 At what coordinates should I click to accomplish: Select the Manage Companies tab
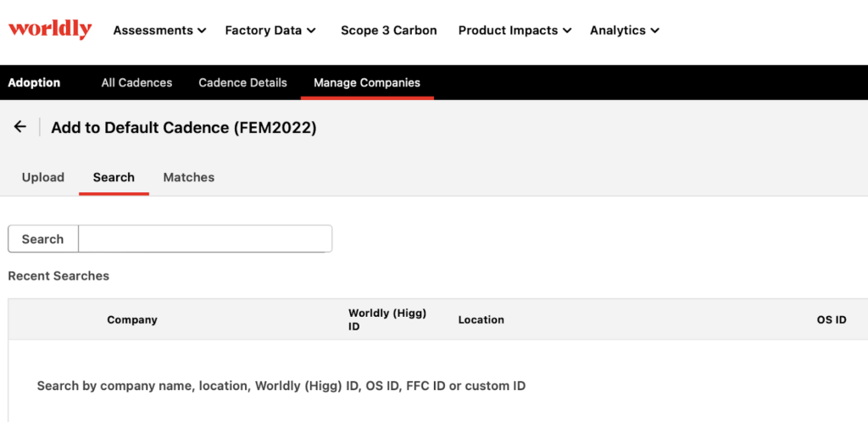point(367,83)
